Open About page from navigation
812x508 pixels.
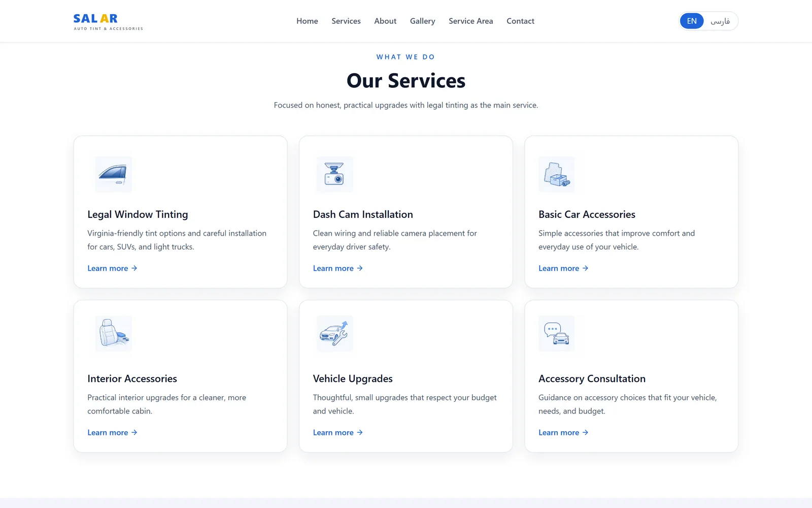point(385,21)
